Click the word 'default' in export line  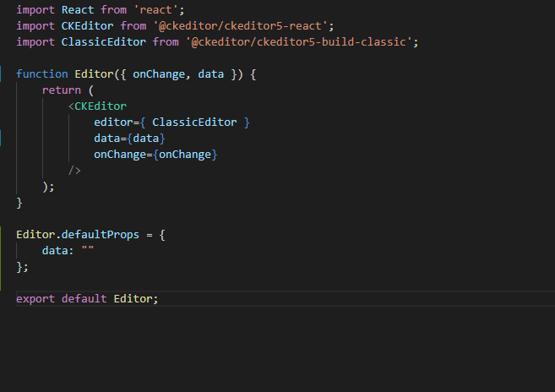click(84, 299)
